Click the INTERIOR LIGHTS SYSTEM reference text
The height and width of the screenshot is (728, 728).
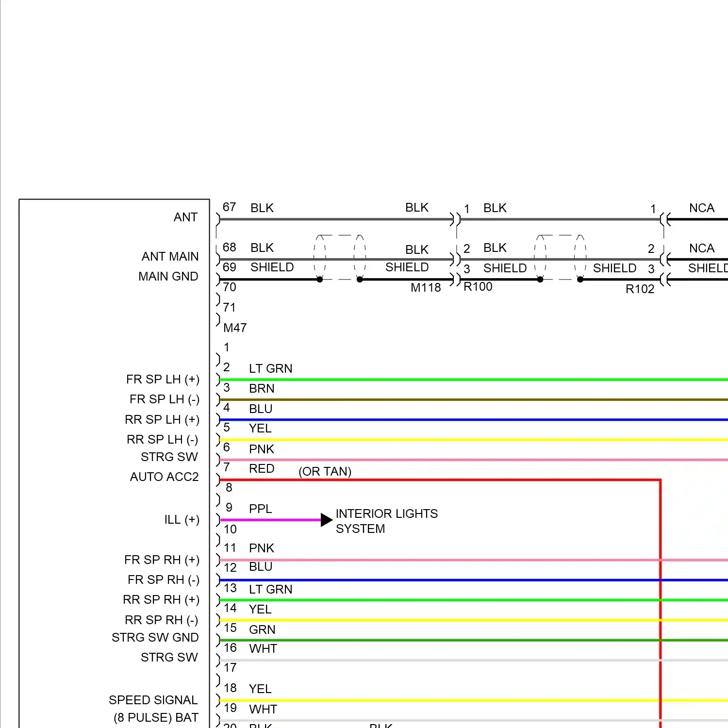(387, 521)
